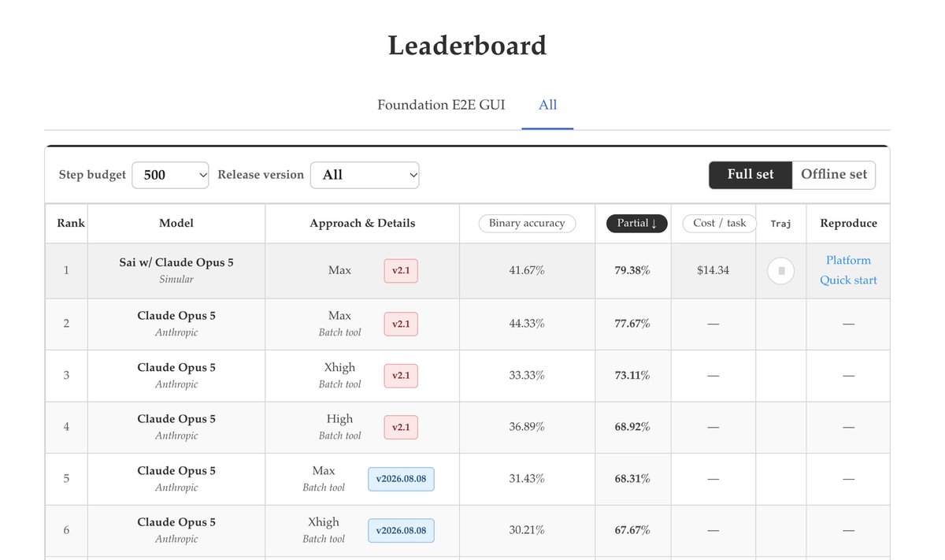This screenshot has height=560, width=945.
Task: Open the Platform link
Action: (x=848, y=261)
